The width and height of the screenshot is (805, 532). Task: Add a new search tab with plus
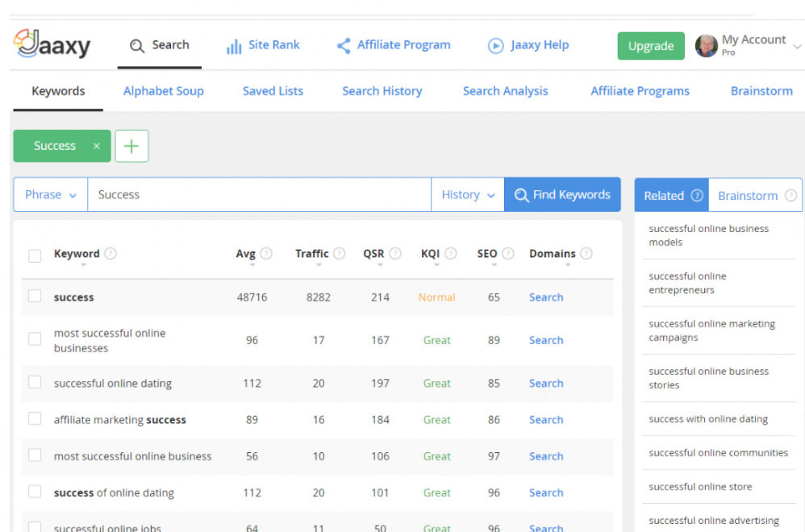(132, 146)
